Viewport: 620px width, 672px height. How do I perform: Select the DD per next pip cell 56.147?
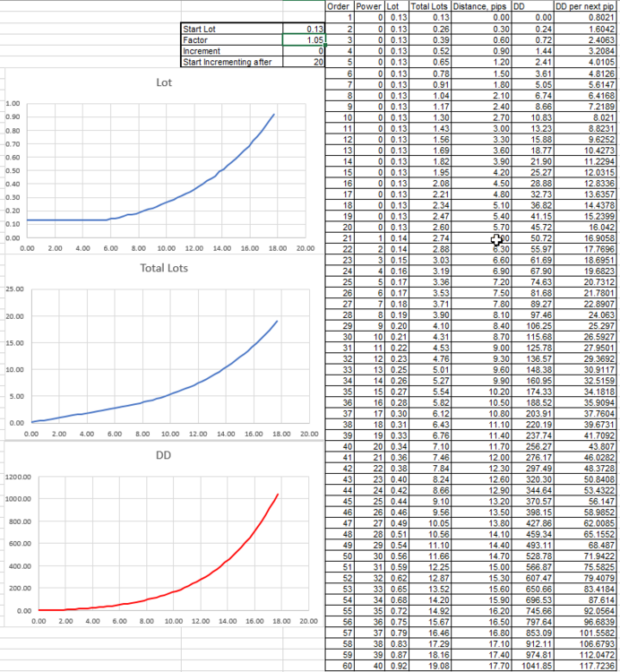point(585,501)
